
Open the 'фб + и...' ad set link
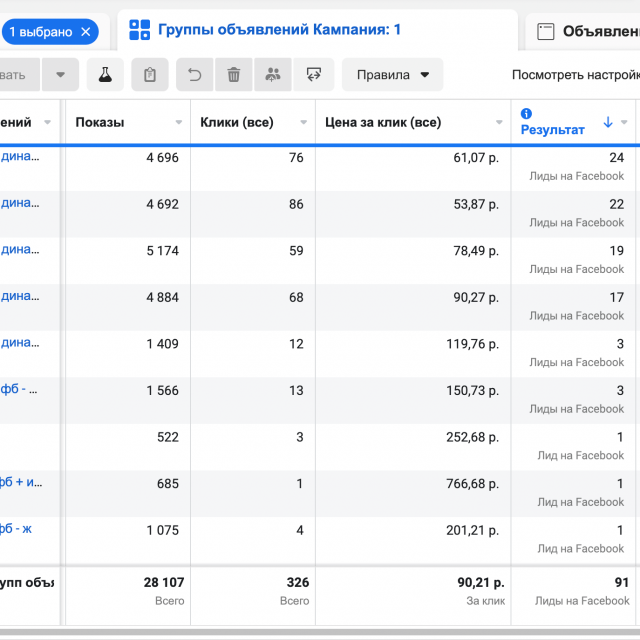[20, 482]
